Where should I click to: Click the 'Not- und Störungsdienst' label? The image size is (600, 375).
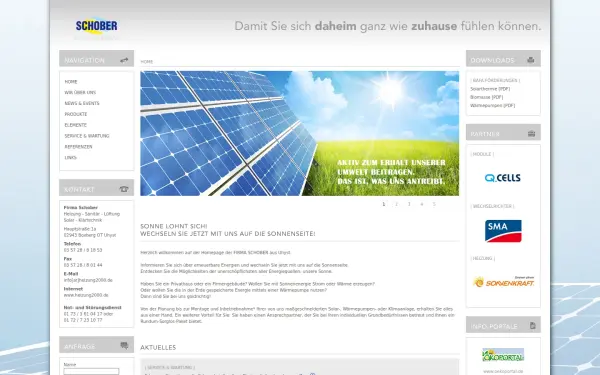(x=93, y=307)
